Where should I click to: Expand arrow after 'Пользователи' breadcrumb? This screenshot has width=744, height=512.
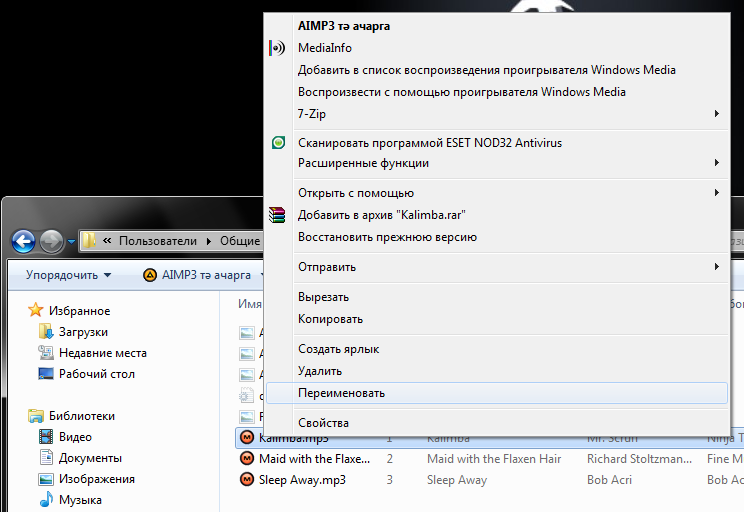click(208, 241)
